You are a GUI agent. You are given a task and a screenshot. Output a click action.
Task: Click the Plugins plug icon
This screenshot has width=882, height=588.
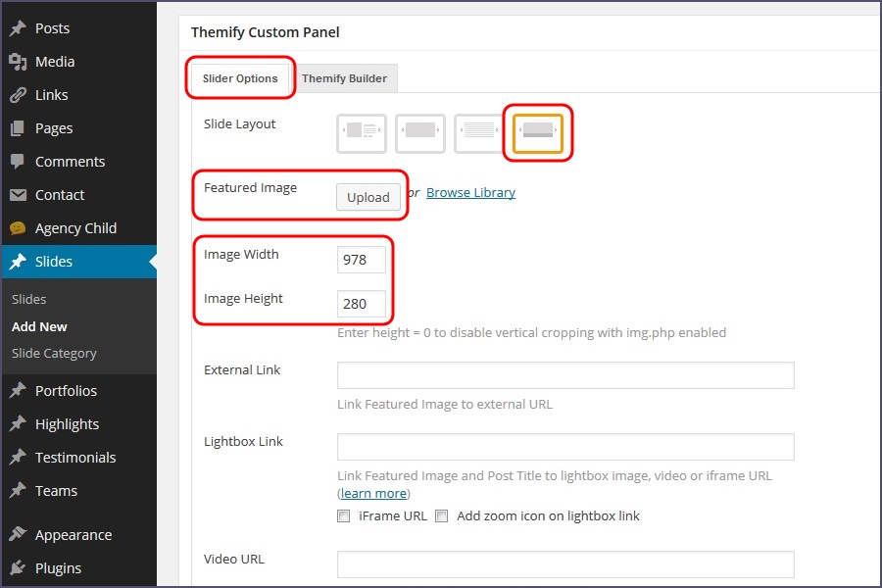(x=18, y=568)
